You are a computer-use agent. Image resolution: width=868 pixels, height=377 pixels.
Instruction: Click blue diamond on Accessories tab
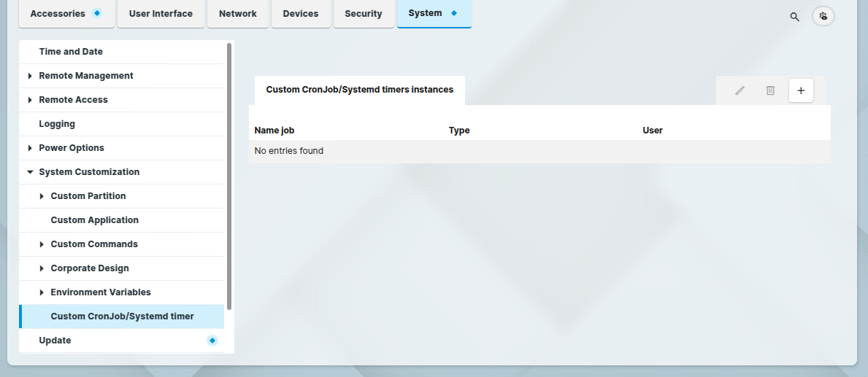[97, 13]
